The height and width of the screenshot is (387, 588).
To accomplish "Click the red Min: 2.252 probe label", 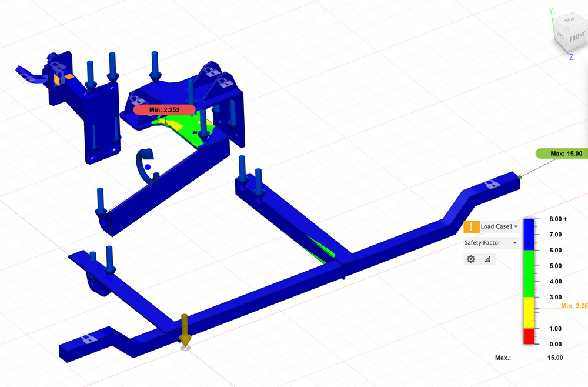I will [164, 109].
